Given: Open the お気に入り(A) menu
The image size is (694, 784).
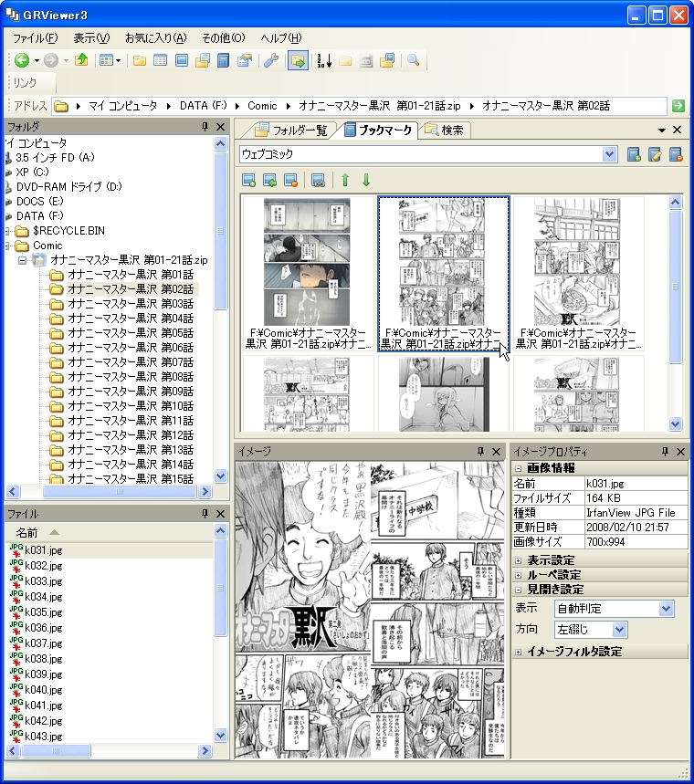Looking at the screenshot, I should click(x=155, y=38).
